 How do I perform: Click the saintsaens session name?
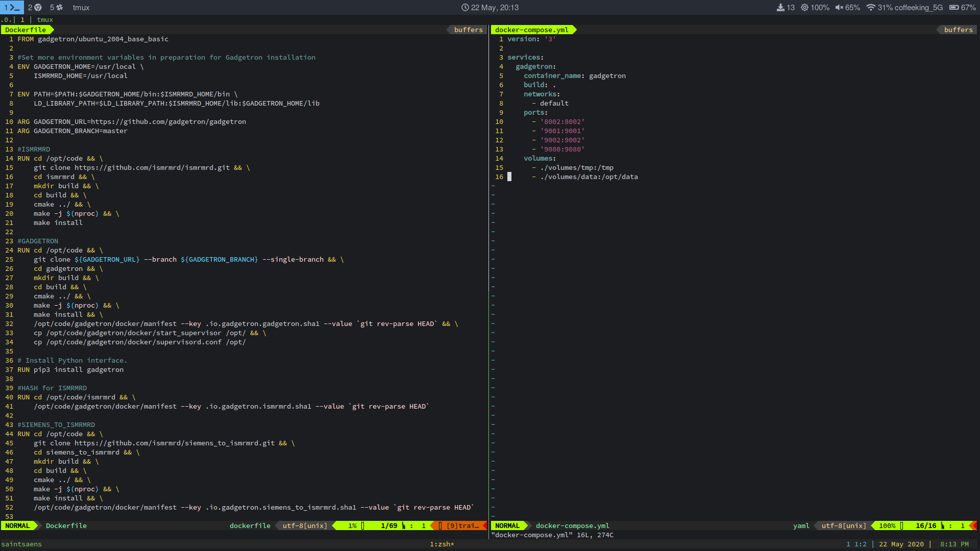click(21, 544)
